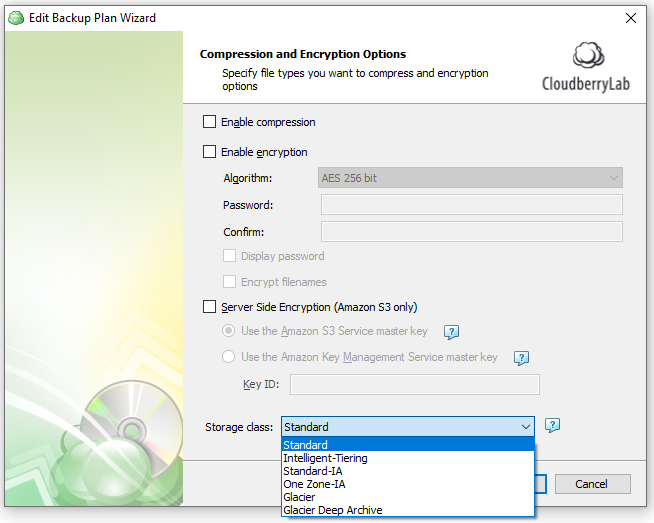Click the Confirm password field
Image resolution: width=654 pixels, height=523 pixels.
pos(472,231)
